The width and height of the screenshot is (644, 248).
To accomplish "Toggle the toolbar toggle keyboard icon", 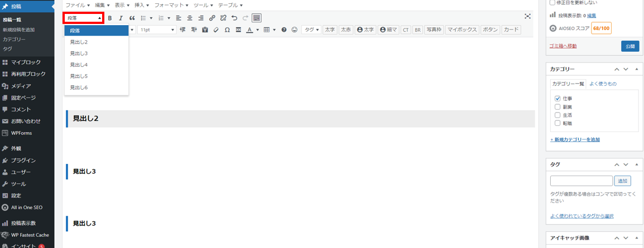I will (256, 18).
